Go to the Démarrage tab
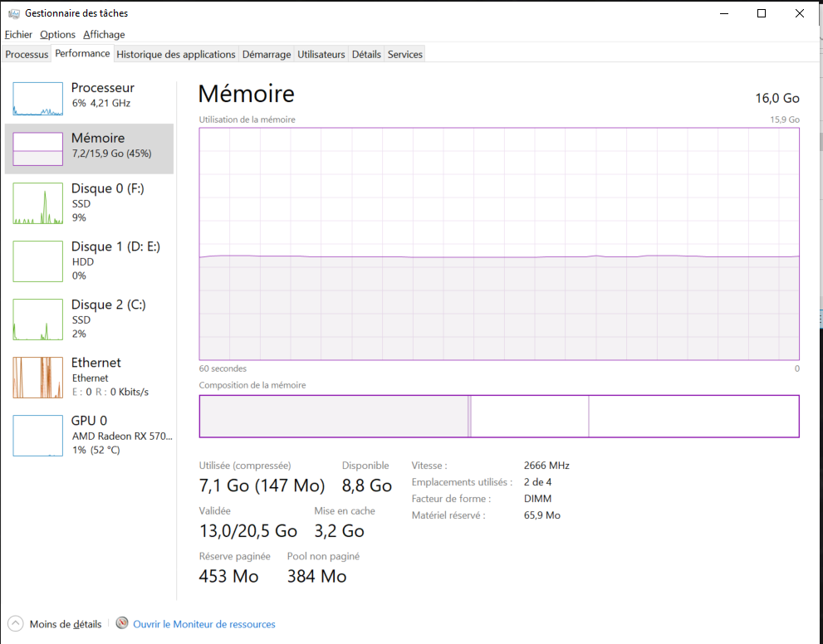 coord(267,55)
